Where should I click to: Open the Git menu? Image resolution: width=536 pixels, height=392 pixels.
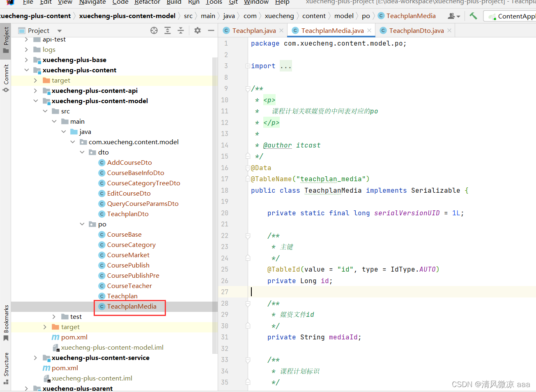(x=233, y=2)
